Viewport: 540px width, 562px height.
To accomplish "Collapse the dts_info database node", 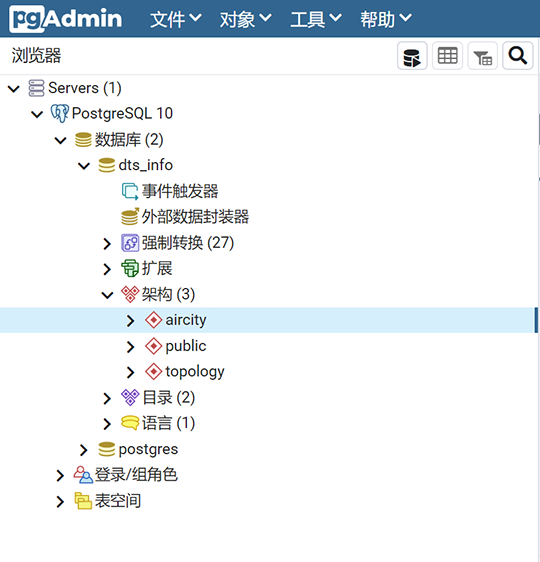I will pyautogui.click(x=84, y=166).
